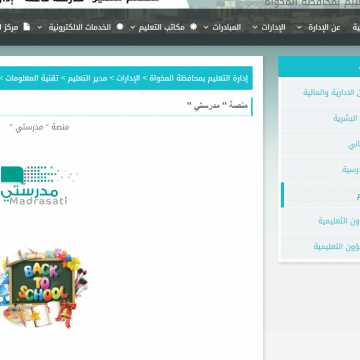Select the highlighted active sidebar item
The height and width of the screenshot is (360, 360).
click(x=320, y=195)
